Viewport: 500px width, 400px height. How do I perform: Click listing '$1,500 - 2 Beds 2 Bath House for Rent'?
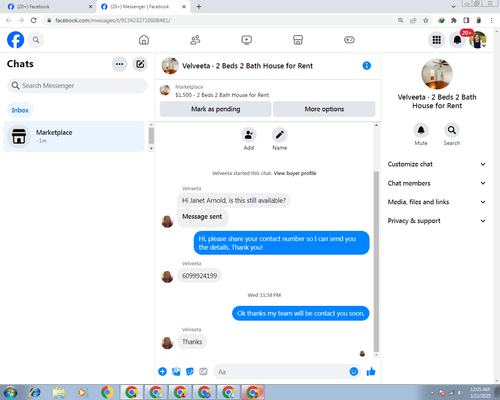(222, 95)
